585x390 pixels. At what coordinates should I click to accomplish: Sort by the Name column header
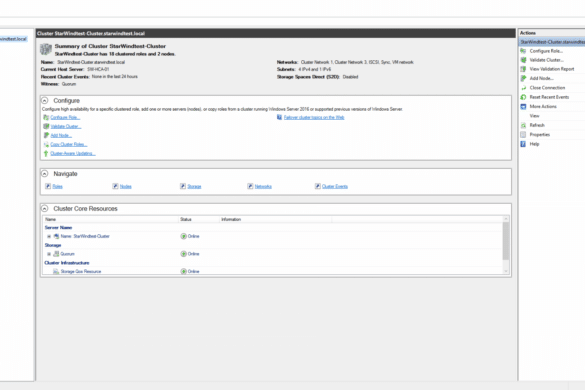click(x=110, y=219)
